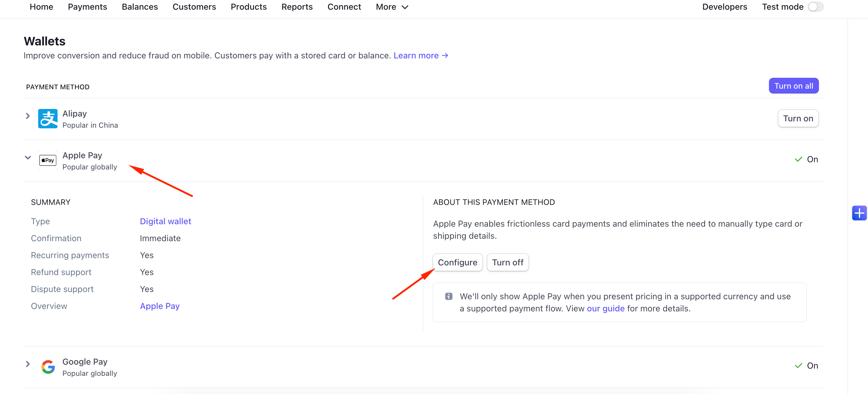Screen dimensions: 868x394
Task: Click the ABOUT THIS PAYMENT METHOD heading
Action: point(494,202)
